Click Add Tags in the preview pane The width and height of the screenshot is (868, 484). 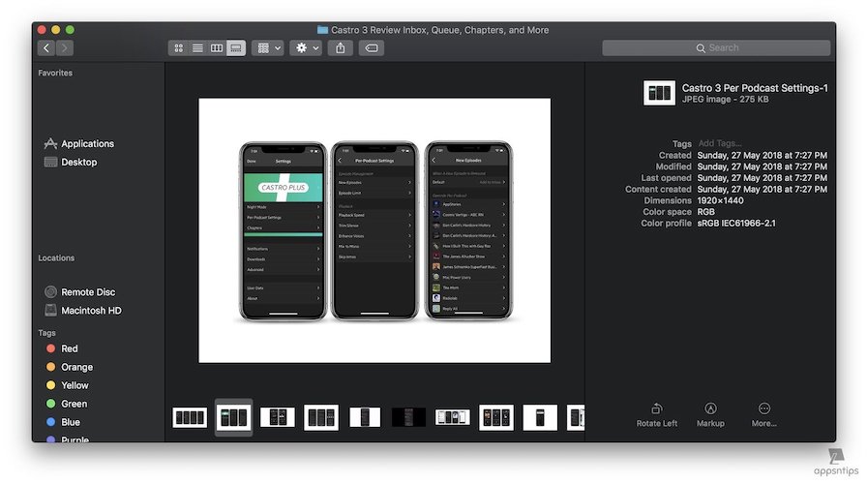click(720, 143)
